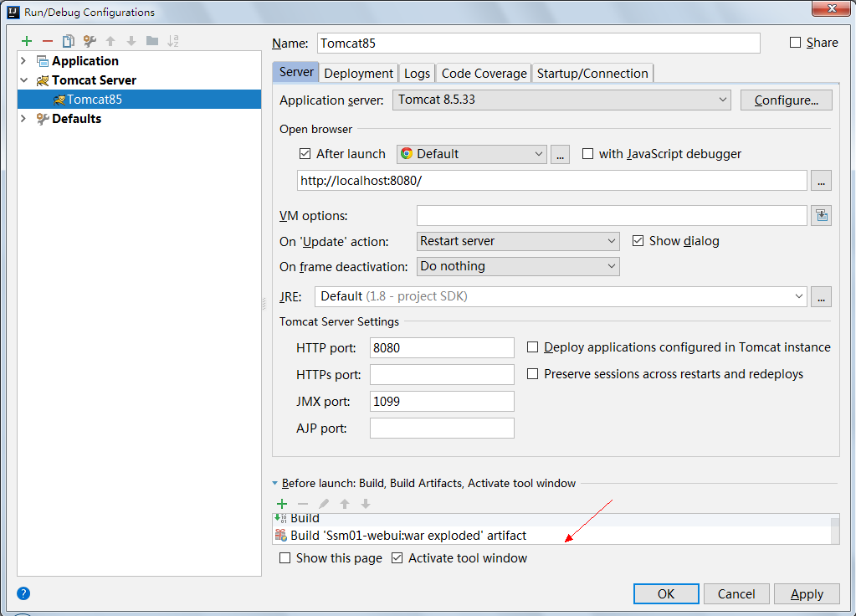Copy the selected configuration
The height and width of the screenshot is (616, 856).
pos(69,41)
